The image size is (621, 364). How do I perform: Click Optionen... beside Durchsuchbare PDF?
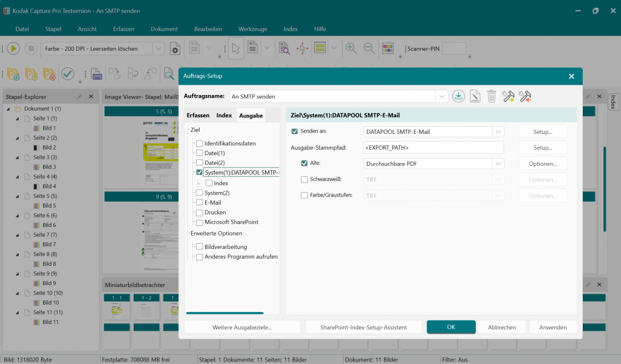pyautogui.click(x=543, y=164)
